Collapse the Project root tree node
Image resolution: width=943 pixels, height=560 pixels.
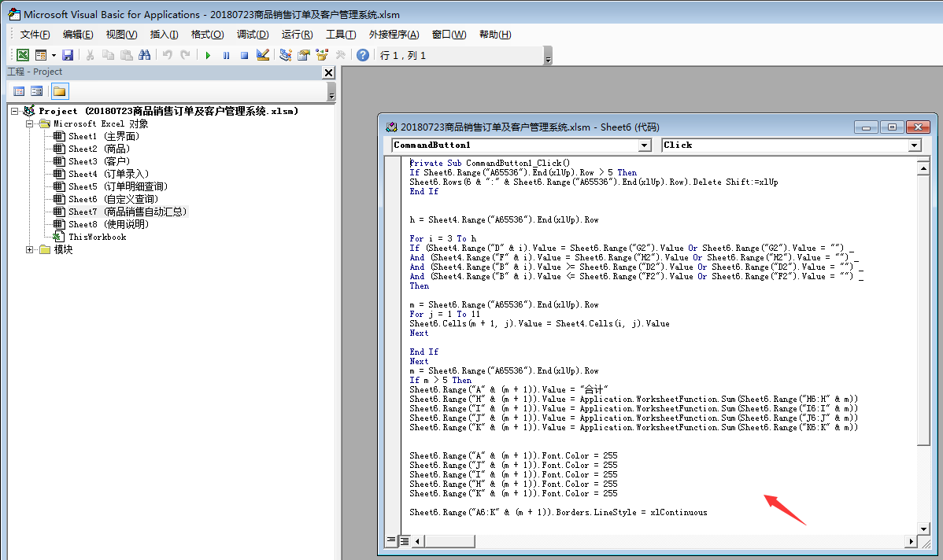(x=14, y=111)
